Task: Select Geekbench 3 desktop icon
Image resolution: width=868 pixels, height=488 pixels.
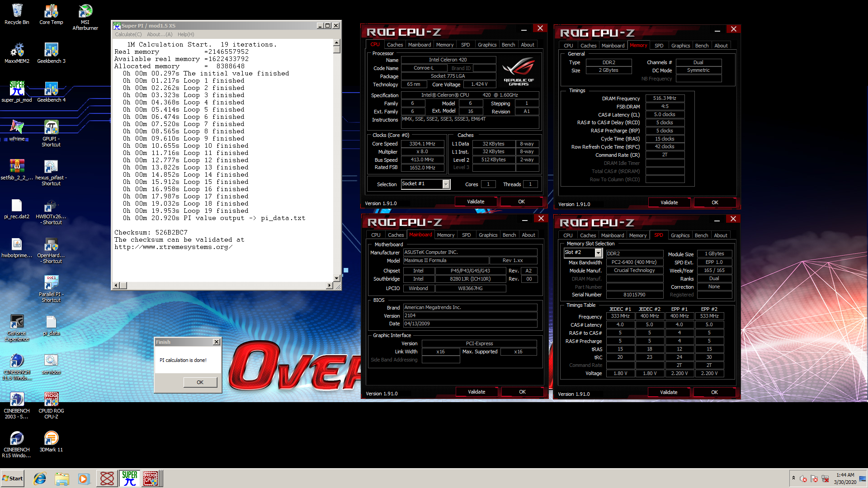Action: (x=51, y=53)
